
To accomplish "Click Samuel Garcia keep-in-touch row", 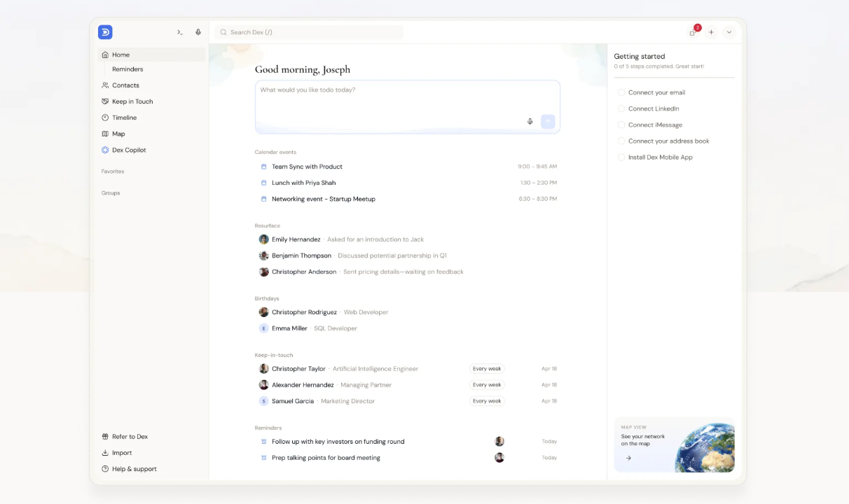I will tap(408, 401).
